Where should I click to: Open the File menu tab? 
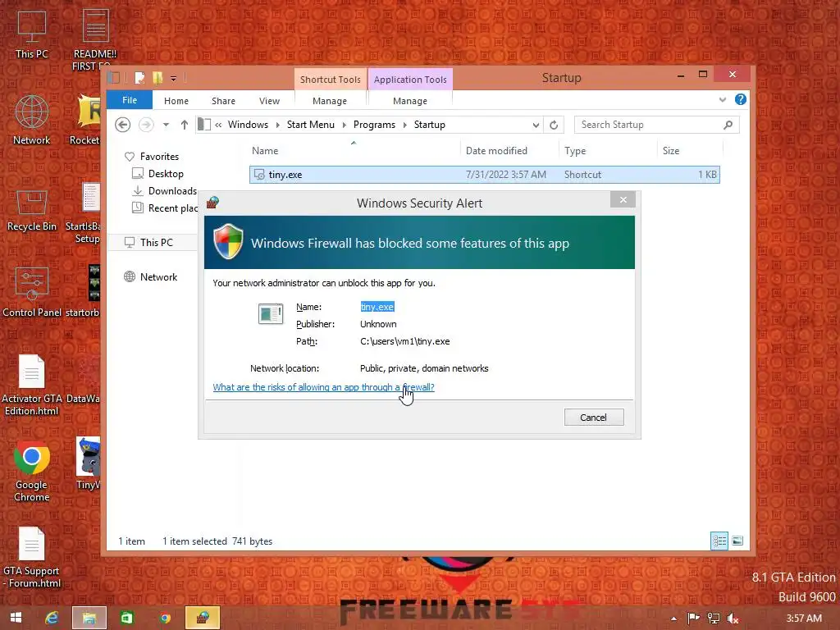tap(130, 100)
